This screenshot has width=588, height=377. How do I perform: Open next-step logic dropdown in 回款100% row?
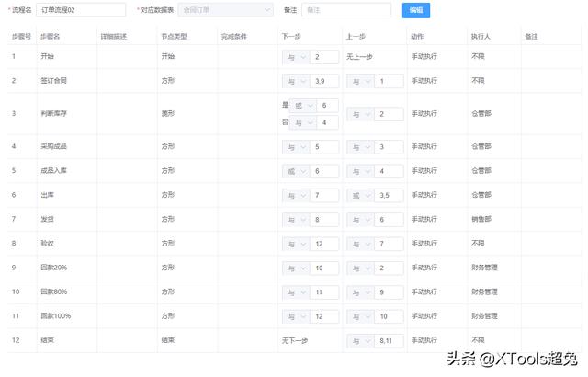click(x=296, y=316)
